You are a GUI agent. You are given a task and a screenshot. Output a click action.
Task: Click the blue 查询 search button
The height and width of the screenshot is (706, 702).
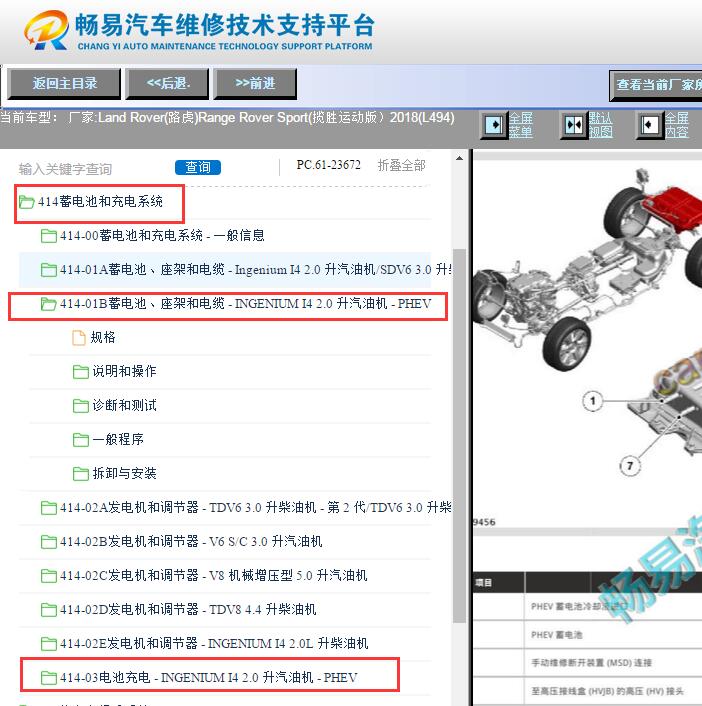tap(198, 167)
